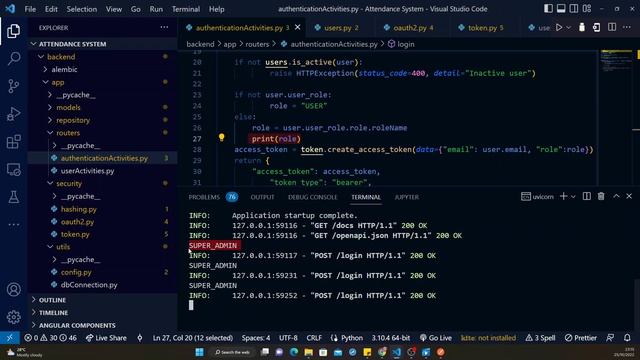The width and height of the screenshot is (640, 360).
Task: Toggle bottom panel layout icon
Action: pos(561,9)
